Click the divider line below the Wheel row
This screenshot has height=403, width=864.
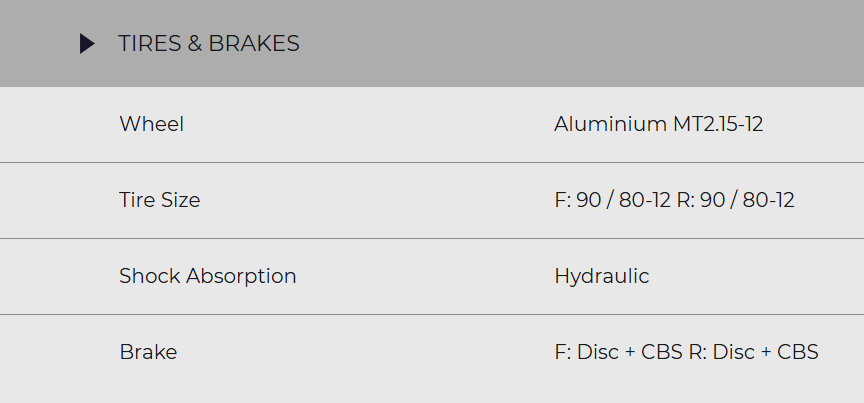pyautogui.click(x=432, y=162)
